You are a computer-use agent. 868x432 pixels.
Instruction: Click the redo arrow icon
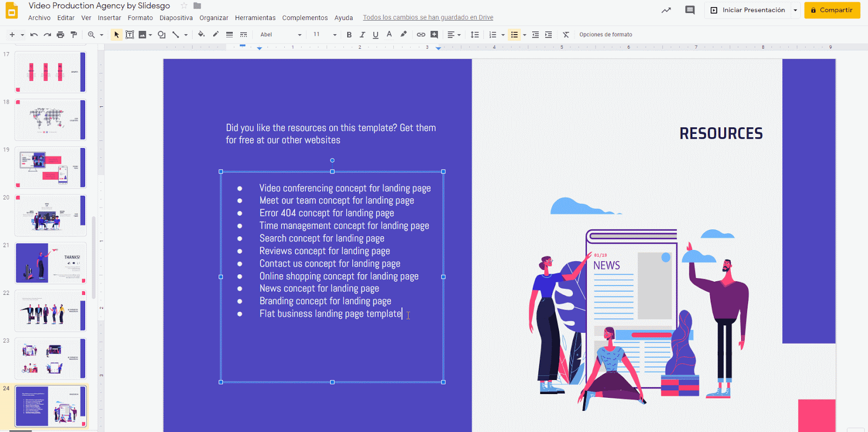[x=47, y=35]
